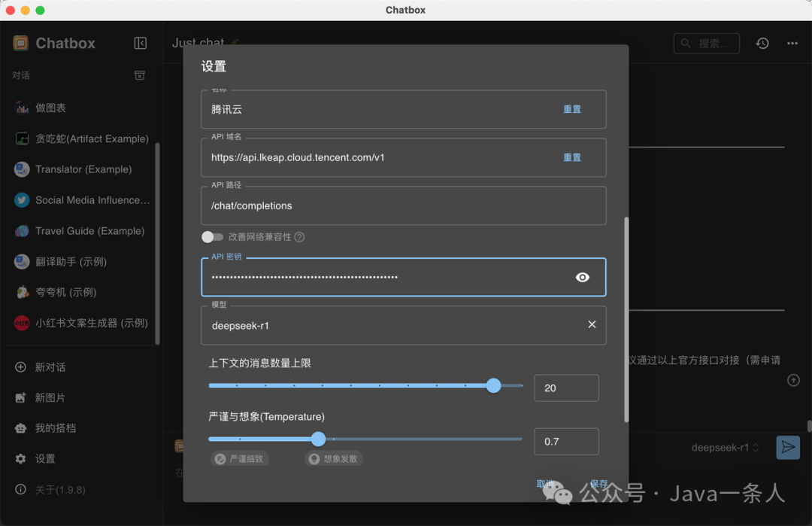Select the 严谨细致 preset chip

(240, 458)
